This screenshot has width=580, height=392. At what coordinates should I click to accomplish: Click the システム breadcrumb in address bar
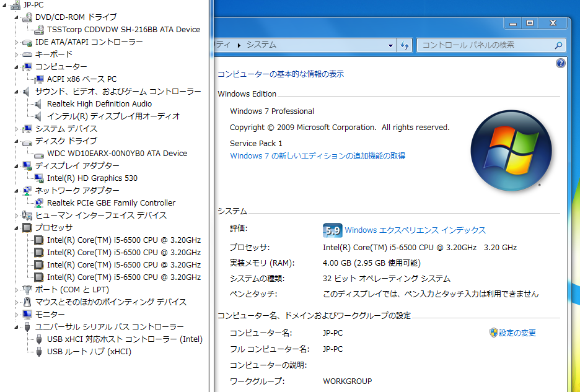261,45
